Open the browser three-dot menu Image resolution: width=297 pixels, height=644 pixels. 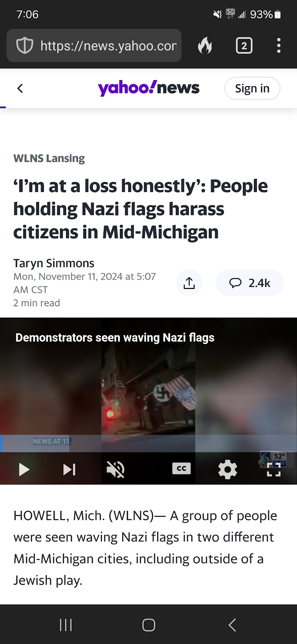point(278,46)
